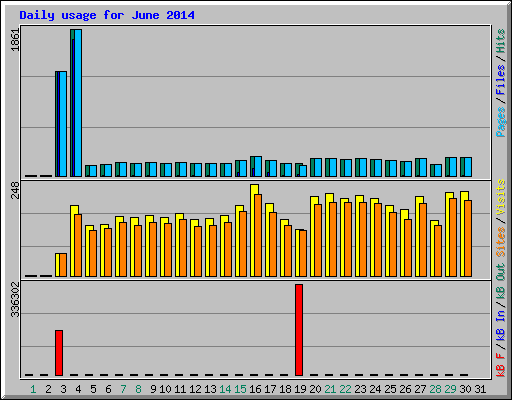Click the 'Daily usage for June 2014' title
Screen dimensions: 512x400
click(x=107, y=15)
